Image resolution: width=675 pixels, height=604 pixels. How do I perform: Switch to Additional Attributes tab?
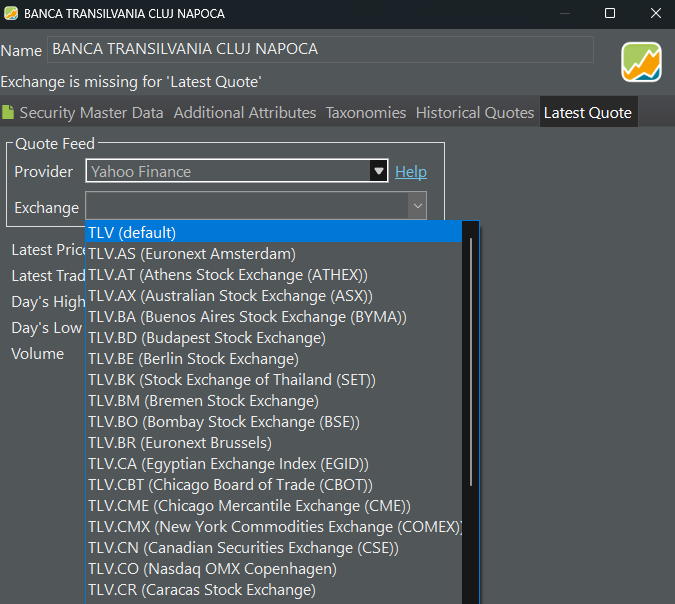[x=245, y=113]
